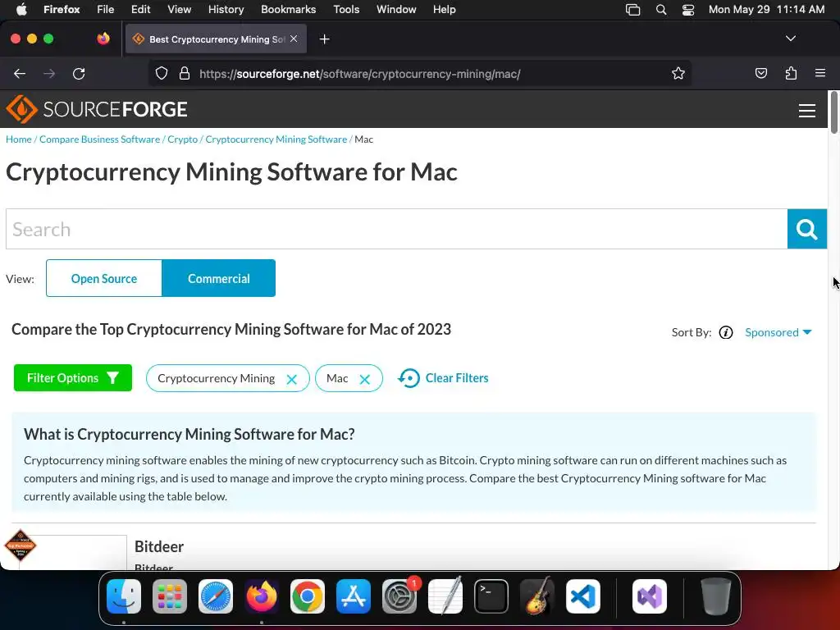This screenshot has height=630, width=840.
Task: Open the Bitdeer product title
Action: (159, 546)
